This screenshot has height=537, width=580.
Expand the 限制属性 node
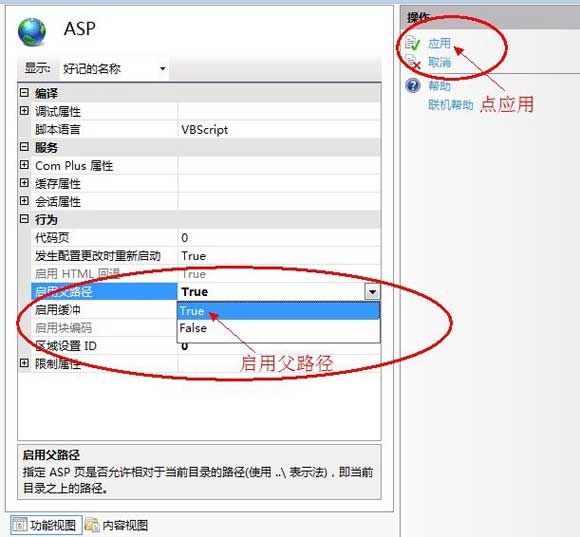[24, 363]
